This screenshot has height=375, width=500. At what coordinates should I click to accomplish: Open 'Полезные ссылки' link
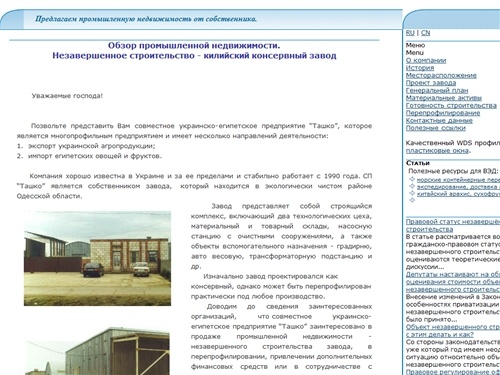(436, 128)
